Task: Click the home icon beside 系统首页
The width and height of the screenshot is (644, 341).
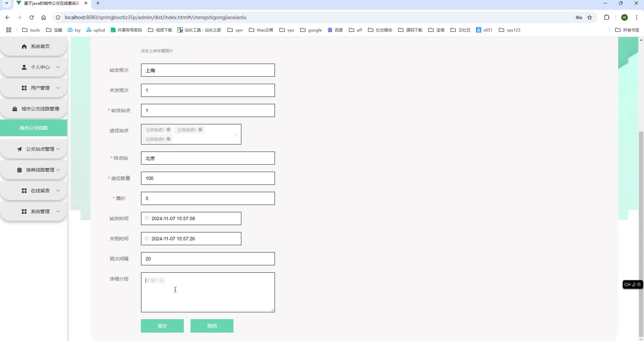Action: pos(24,46)
